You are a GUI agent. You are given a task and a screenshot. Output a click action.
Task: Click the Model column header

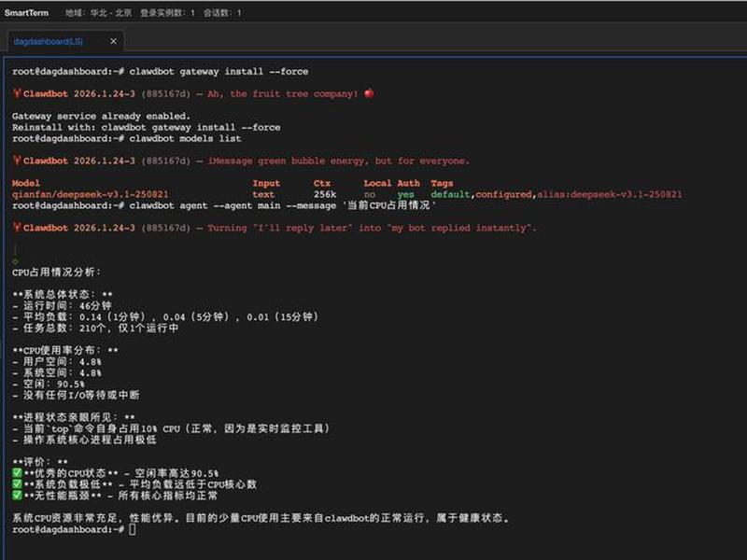pos(26,183)
